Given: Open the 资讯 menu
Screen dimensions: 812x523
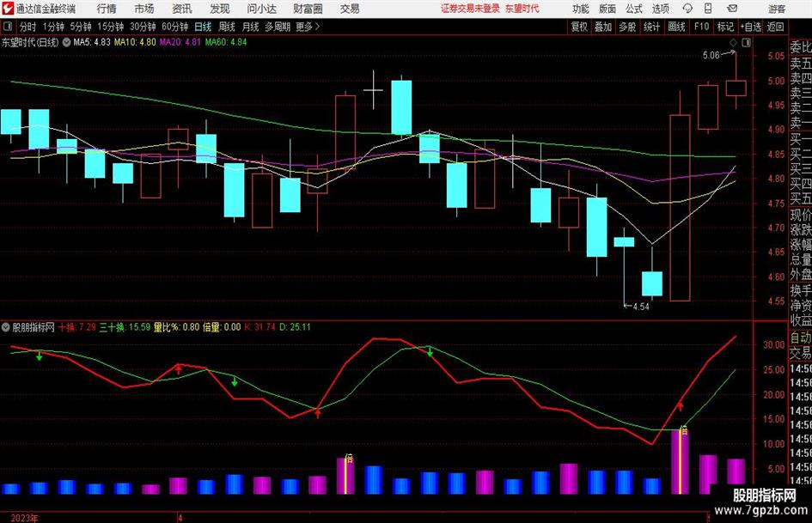Looking at the screenshot, I should (x=182, y=9).
